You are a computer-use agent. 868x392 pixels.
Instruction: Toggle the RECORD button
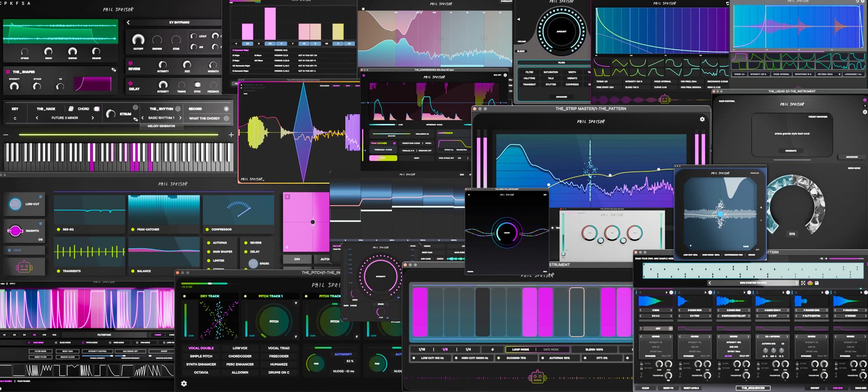(226, 109)
